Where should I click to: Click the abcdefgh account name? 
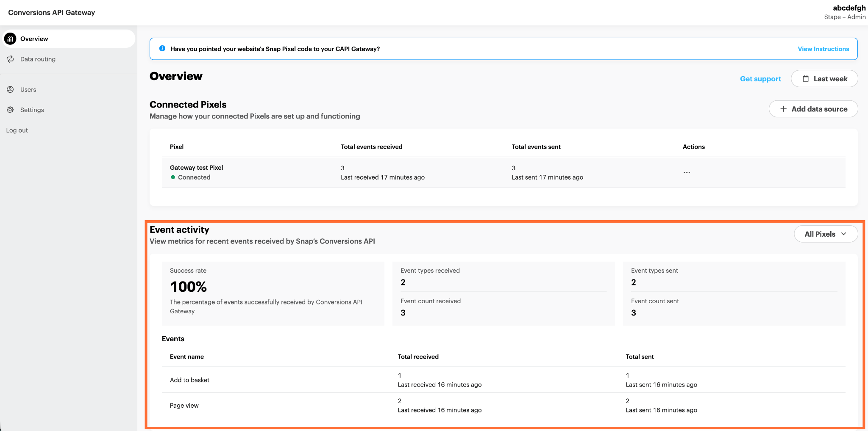849,8
